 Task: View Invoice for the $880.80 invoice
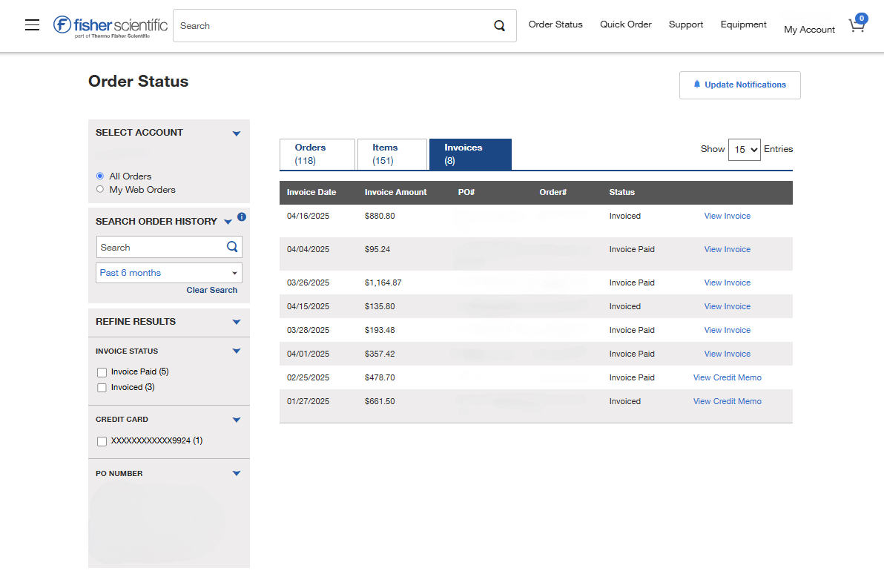727,216
